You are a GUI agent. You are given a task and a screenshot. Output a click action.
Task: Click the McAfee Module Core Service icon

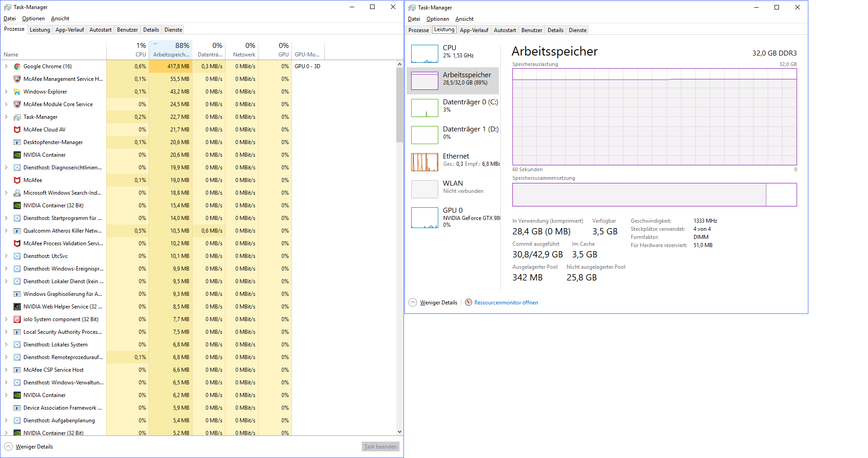tap(17, 104)
